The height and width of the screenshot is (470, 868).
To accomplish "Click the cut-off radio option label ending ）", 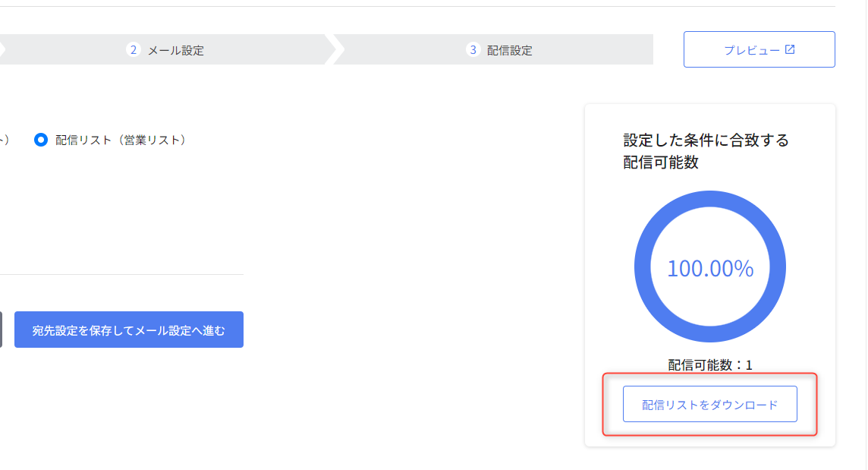I will pos(5,140).
